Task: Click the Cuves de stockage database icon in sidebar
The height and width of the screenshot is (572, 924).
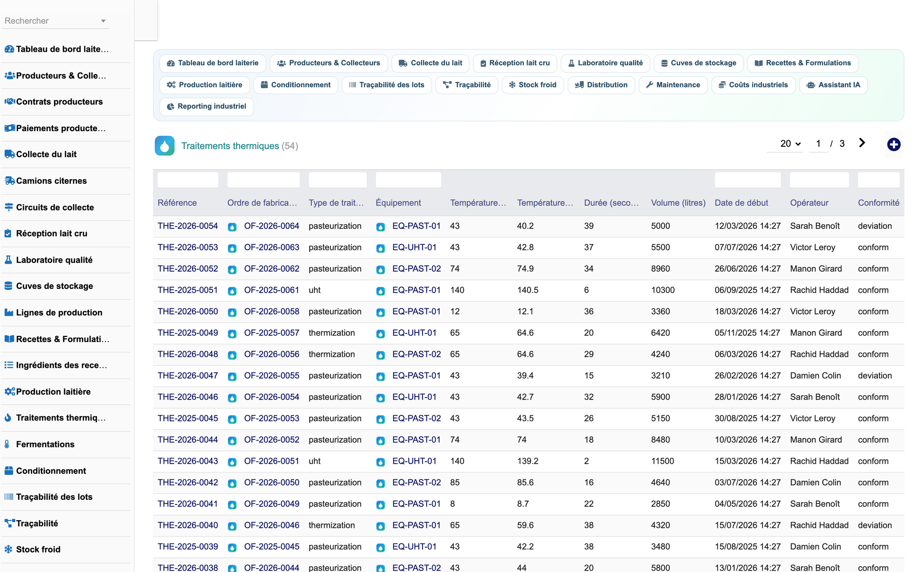Action: click(x=8, y=286)
